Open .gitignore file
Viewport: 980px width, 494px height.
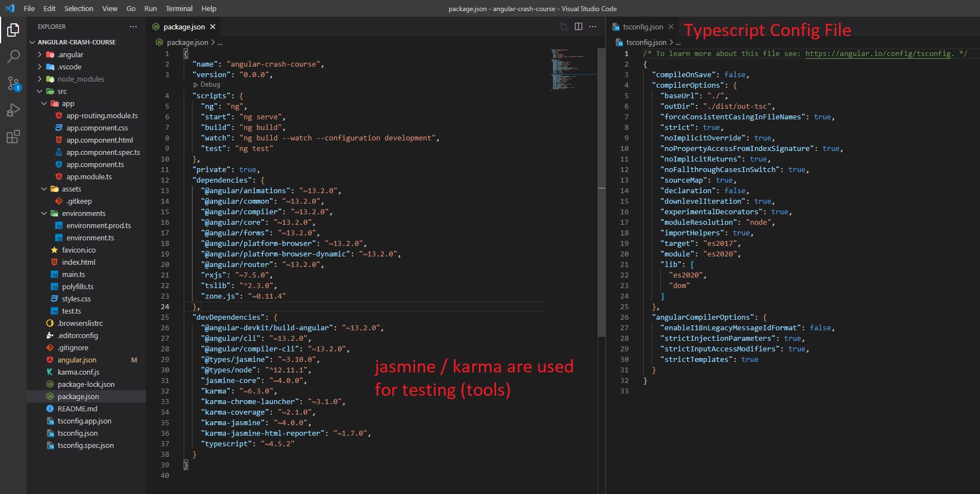[86, 347]
